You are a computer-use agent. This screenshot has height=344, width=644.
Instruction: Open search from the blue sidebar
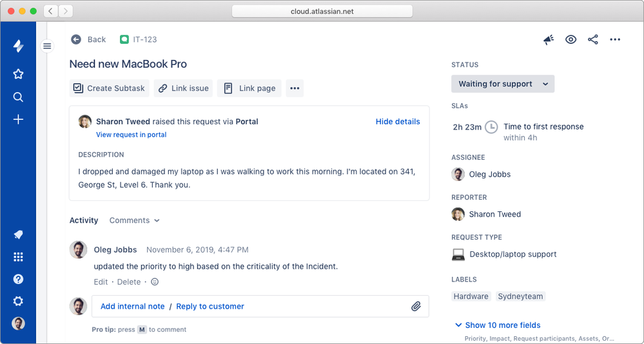pos(18,97)
